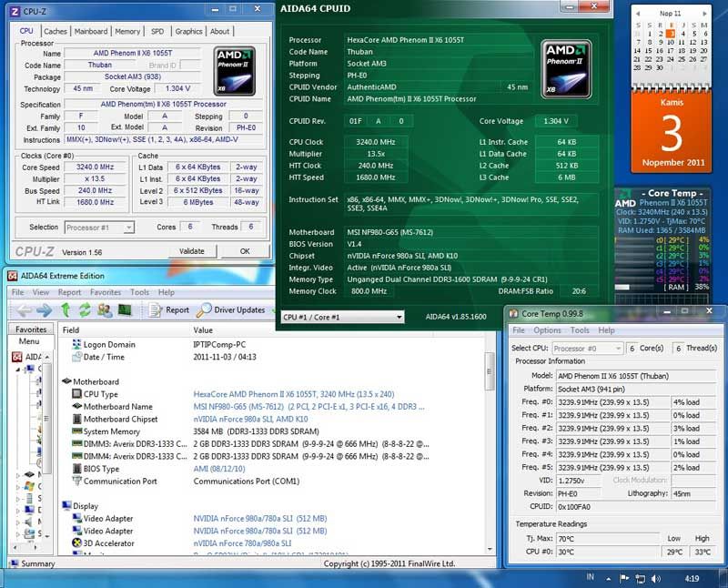
Task: Click the Summary status bar entry
Action: 33,563
